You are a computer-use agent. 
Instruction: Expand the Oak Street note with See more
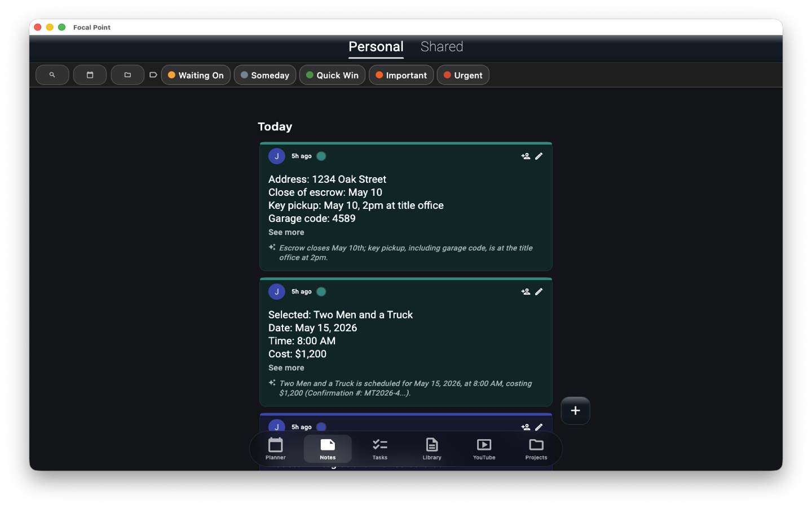pyautogui.click(x=286, y=232)
